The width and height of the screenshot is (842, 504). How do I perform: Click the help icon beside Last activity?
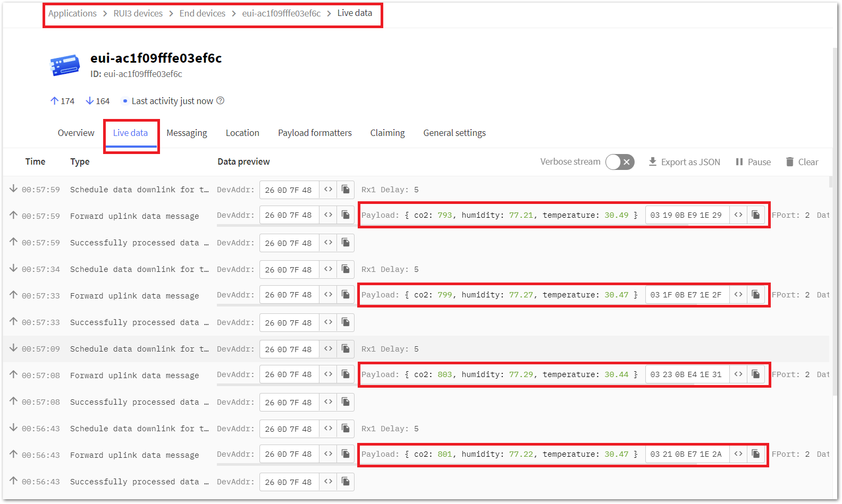click(x=221, y=101)
